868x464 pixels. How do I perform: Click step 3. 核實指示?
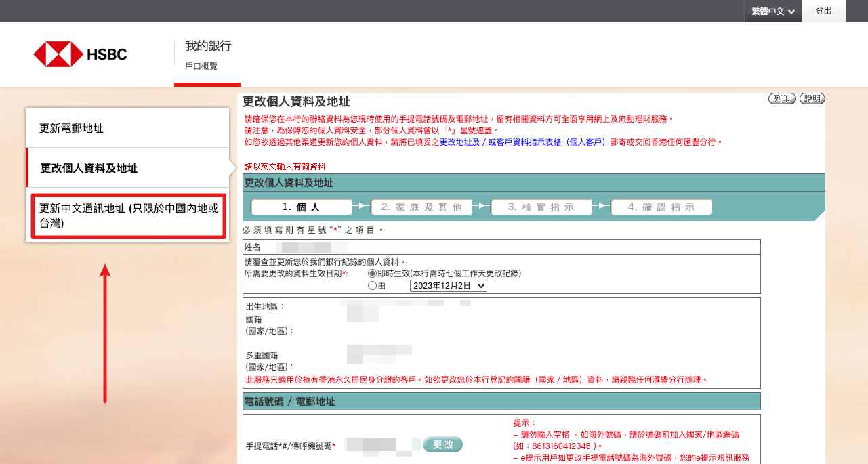click(541, 207)
